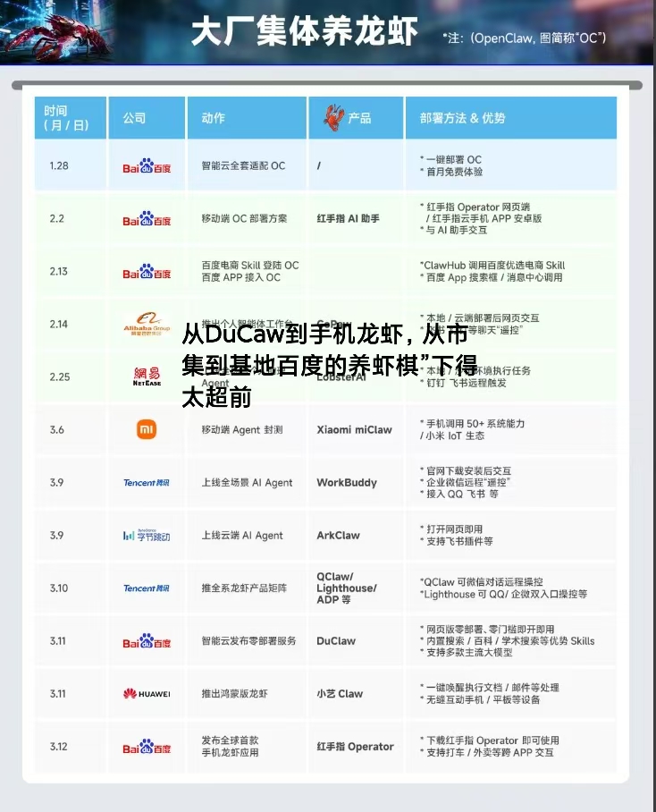The image size is (656, 812).
Task: Click the Xiaomi miClaw product name
Action: (x=355, y=430)
